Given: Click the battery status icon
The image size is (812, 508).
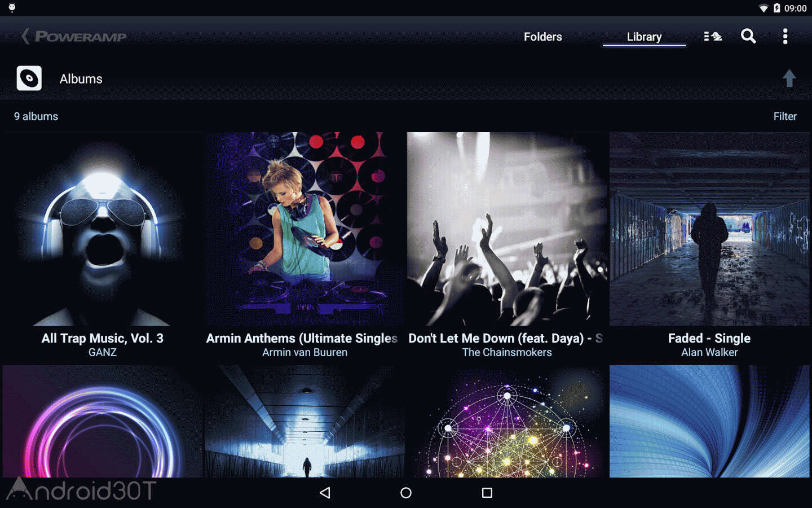Looking at the screenshot, I should click(776, 8).
